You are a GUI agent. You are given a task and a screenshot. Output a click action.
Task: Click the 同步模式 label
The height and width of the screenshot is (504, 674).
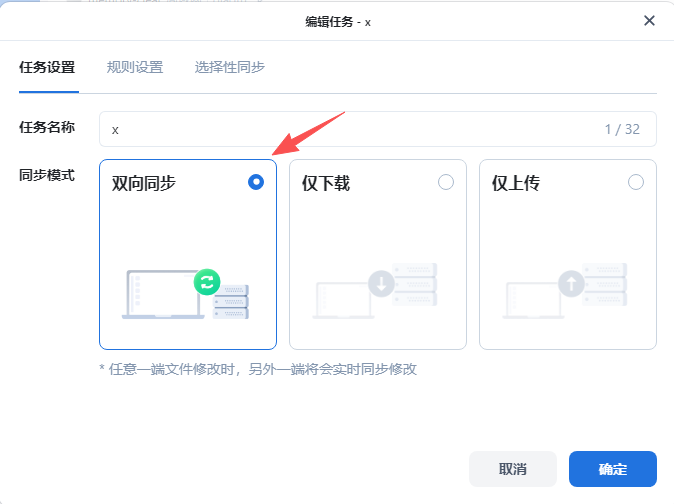47,175
